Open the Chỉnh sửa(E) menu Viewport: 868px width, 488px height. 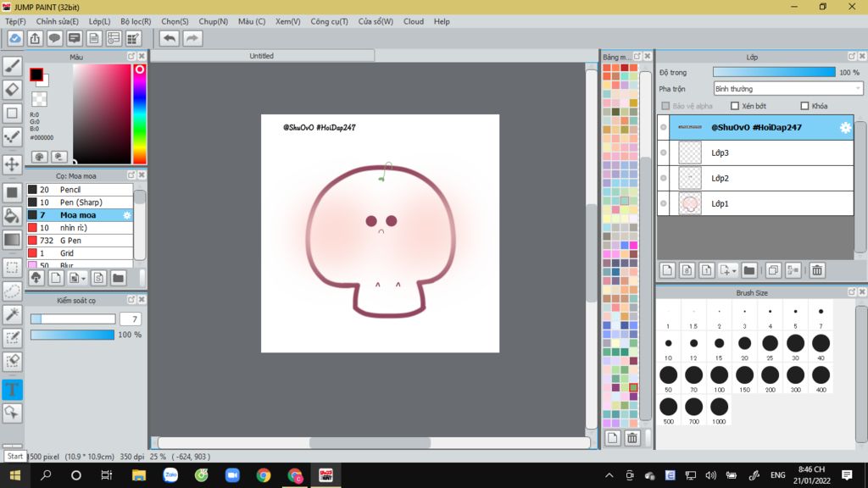coord(57,21)
